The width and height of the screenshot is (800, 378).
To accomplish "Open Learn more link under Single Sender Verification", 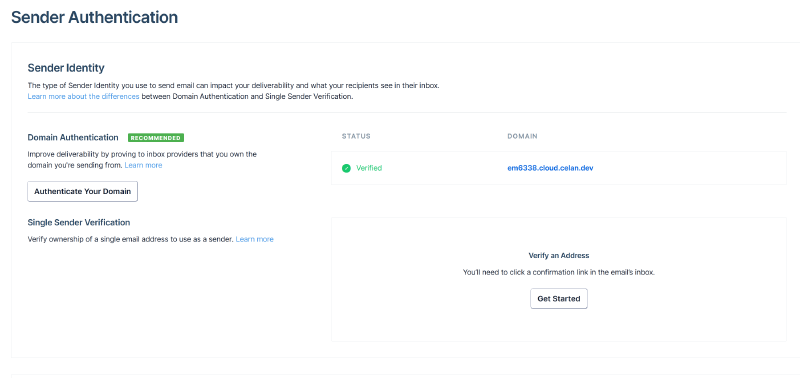I will coord(255,239).
